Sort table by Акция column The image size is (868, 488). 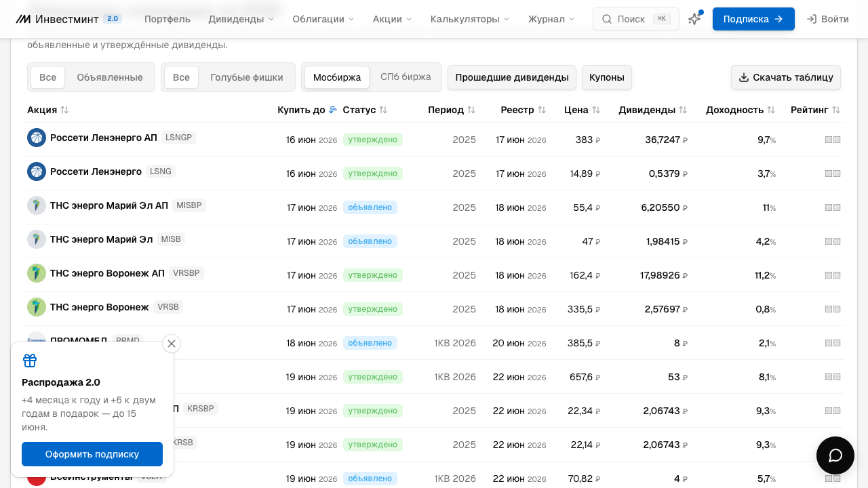48,110
